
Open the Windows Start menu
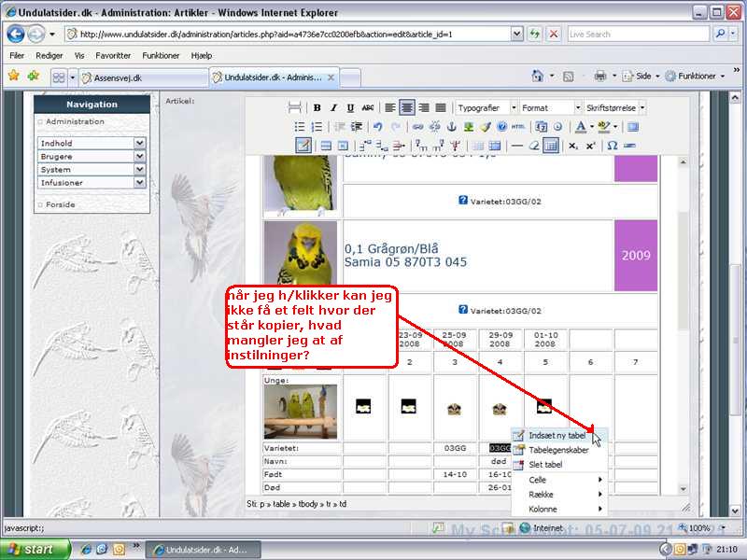tap(35, 549)
